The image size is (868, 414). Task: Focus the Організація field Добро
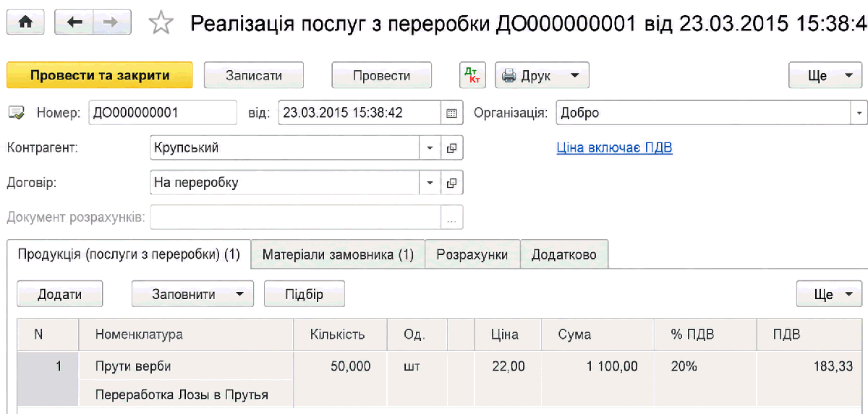(703, 113)
